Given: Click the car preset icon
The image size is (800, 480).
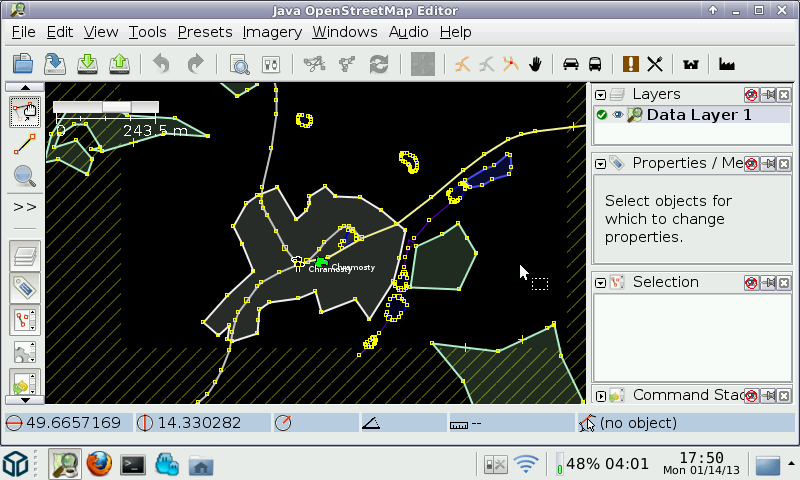Looking at the screenshot, I should click(x=570, y=64).
